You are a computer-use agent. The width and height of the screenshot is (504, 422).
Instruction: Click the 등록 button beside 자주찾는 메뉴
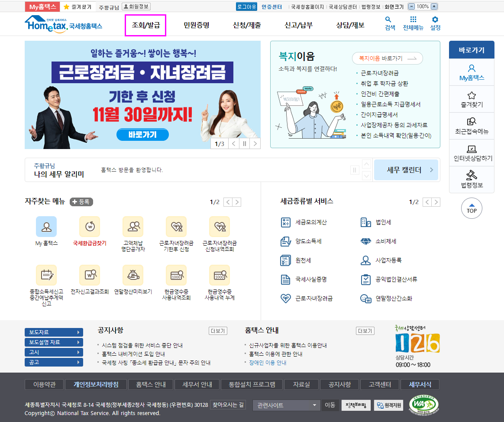coord(81,201)
